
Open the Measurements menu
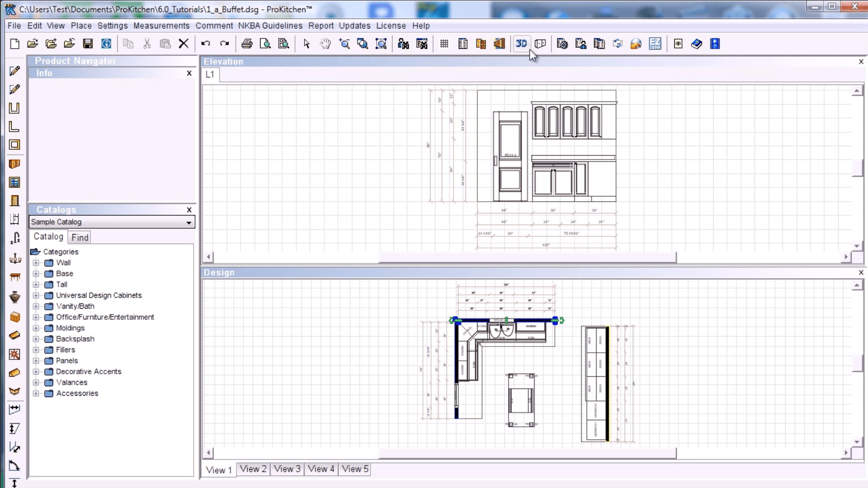point(161,26)
